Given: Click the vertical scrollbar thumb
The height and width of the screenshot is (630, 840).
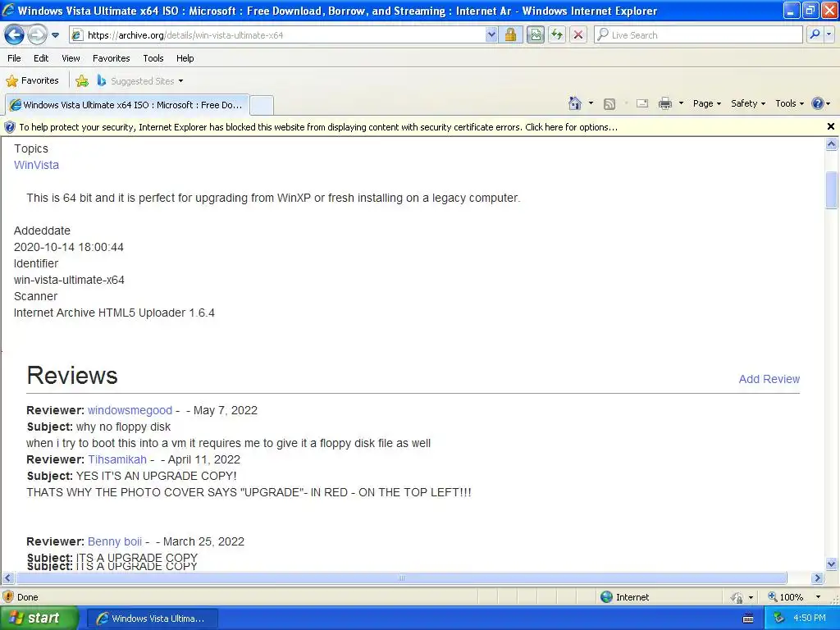Looking at the screenshot, I should 832,189.
